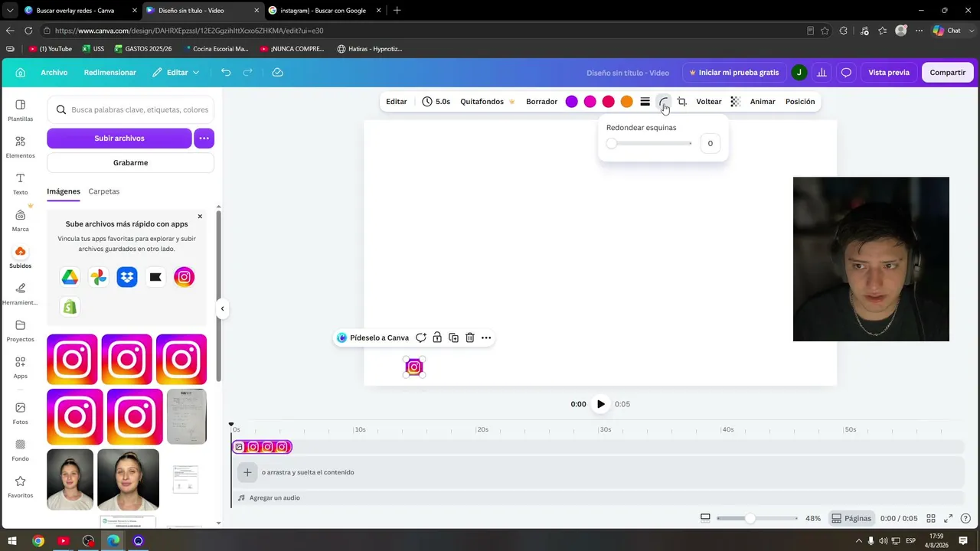The image size is (980, 551).
Task: Select the Instagram clip in the timeline
Action: (262, 447)
